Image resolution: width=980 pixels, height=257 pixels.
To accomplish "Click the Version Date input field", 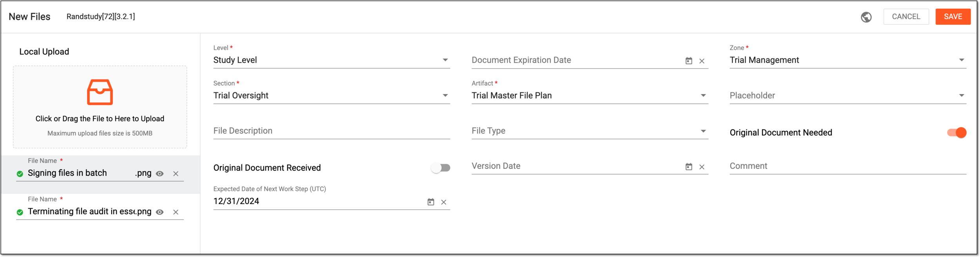I will coord(576,166).
